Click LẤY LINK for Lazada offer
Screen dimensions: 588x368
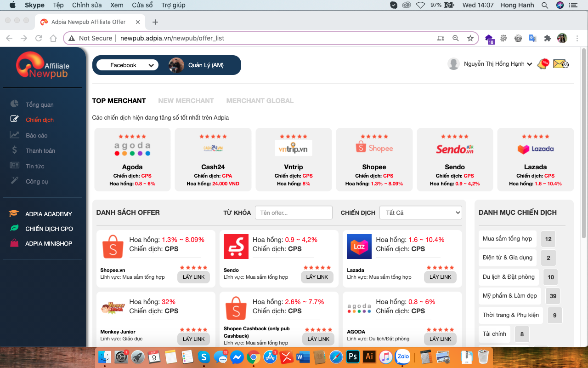tap(441, 277)
